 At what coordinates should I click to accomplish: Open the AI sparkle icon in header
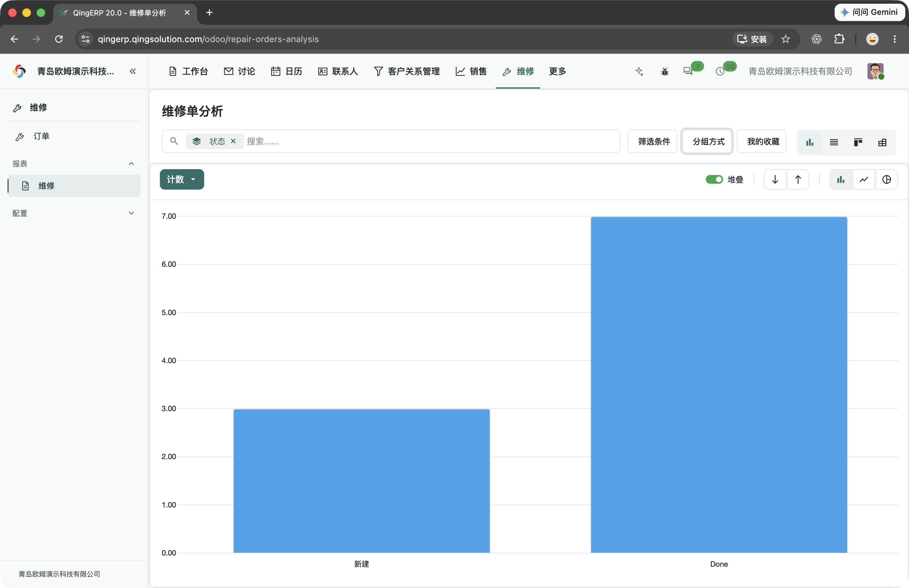(x=639, y=71)
